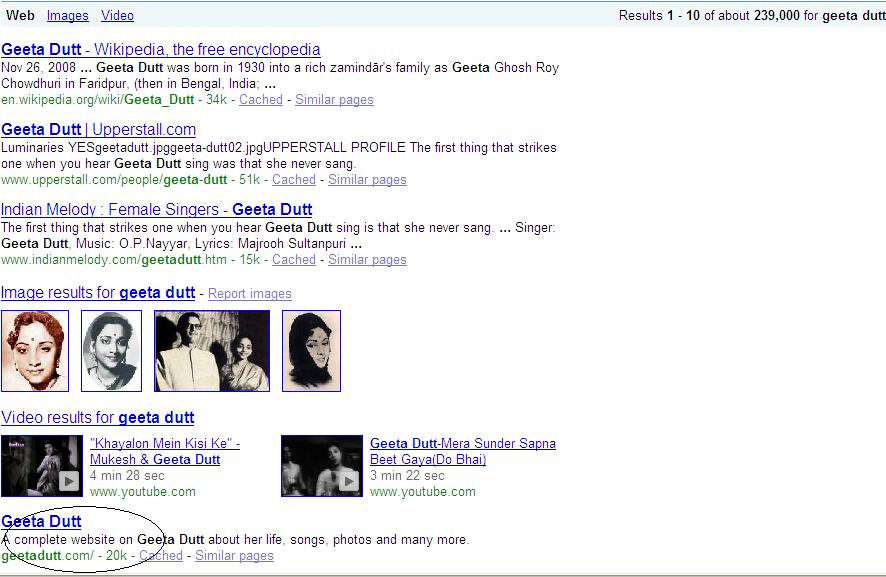Image resolution: width=886 pixels, height=577 pixels.
Task: Open Geeta Dutt Upperstall.com result
Action: [98, 129]
